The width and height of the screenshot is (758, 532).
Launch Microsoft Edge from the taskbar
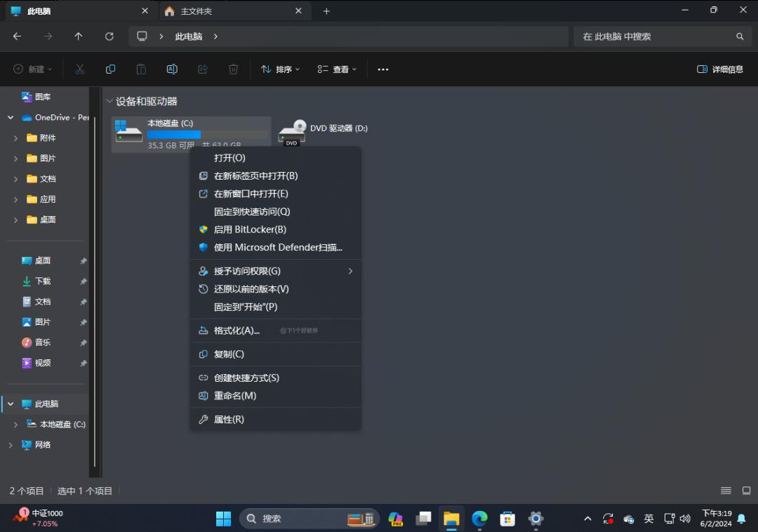point(479,518)
